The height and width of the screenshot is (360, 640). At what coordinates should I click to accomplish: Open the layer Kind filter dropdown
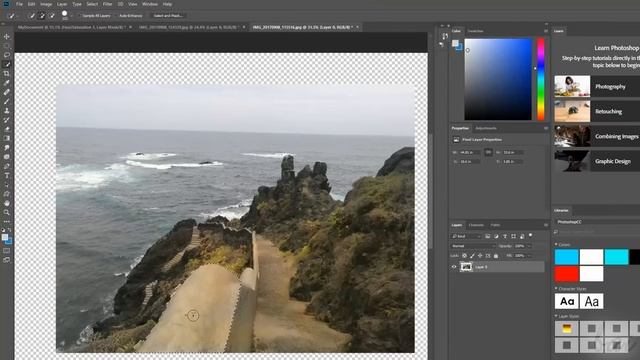click(467, 236)
